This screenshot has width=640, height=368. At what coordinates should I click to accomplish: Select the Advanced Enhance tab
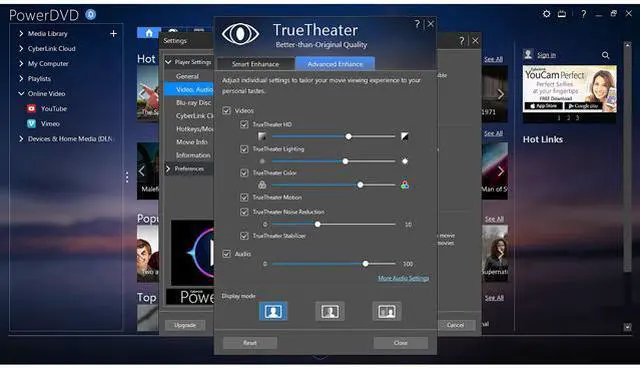pos(335,64)
